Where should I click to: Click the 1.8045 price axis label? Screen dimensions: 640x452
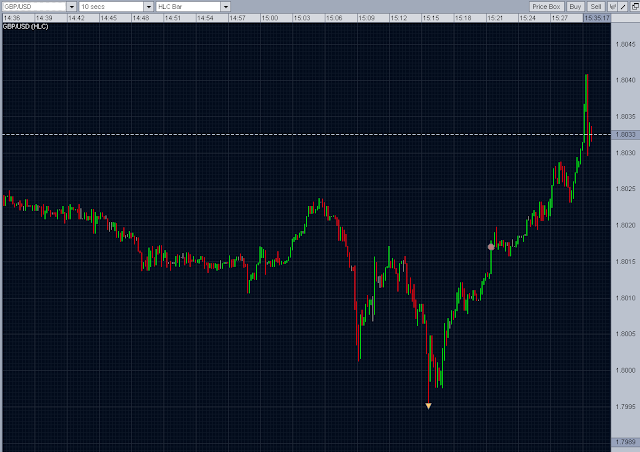click(x=625, y=44)
